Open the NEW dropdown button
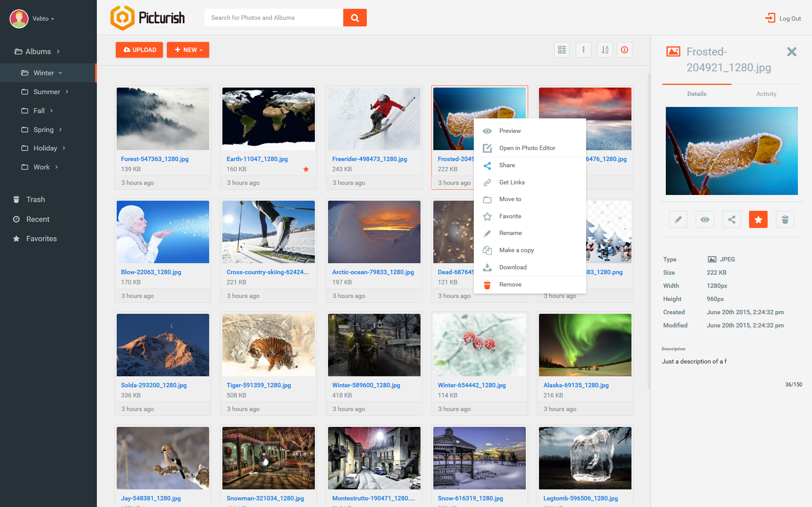812x507 pixels. tap(188, 50)
